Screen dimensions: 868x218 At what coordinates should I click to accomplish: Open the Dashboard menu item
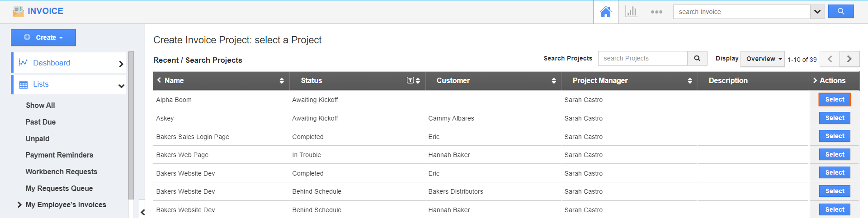point(52,63)
